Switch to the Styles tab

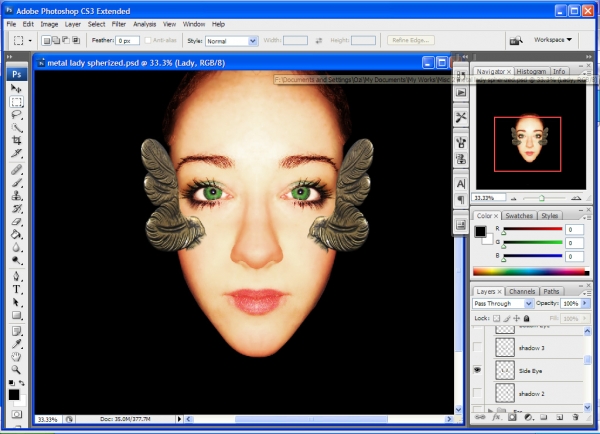coord(549,216)
